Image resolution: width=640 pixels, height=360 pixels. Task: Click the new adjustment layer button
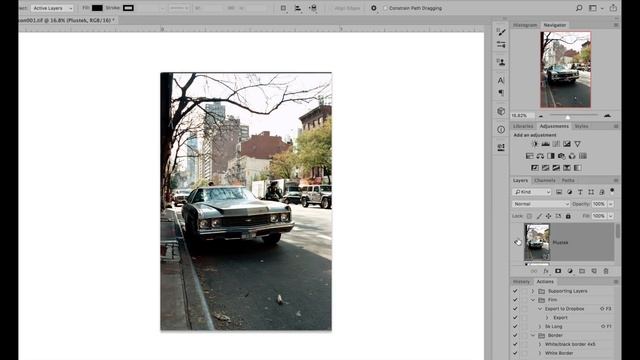[x=570, y=271]
